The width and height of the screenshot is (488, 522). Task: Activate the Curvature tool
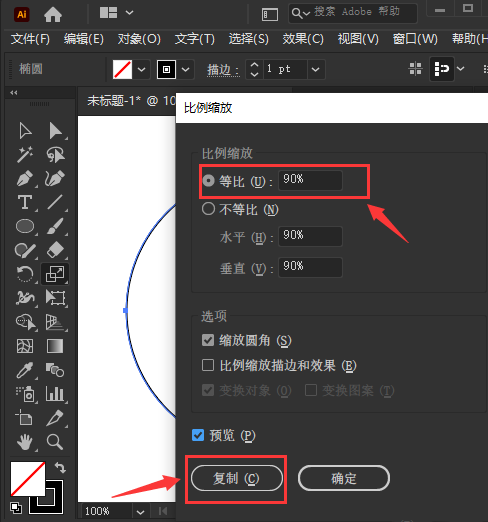55,178
